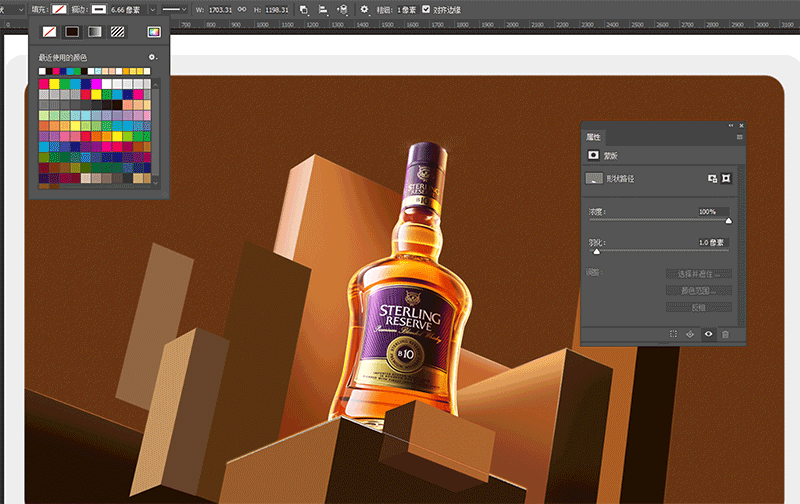Image resolution: width=800 pixels, height=504 pixels.
Task: Open the tool preset dropdown at far left
Action: point(21,10)
